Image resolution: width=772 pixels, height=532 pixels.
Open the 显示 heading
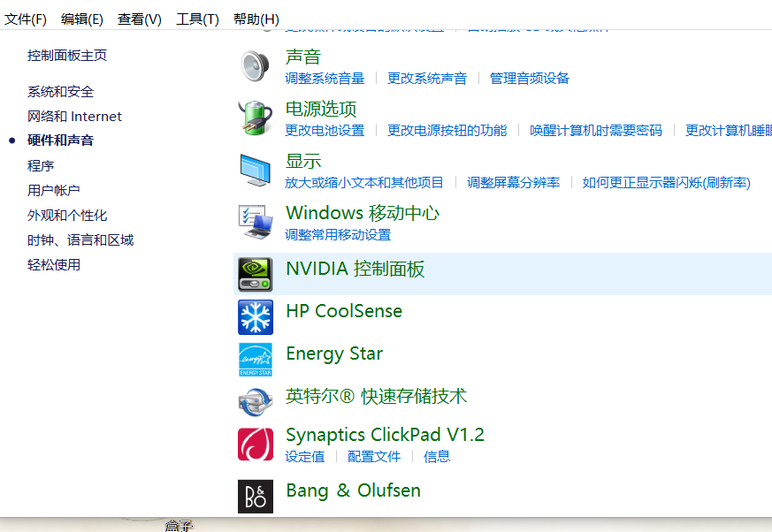303,161
